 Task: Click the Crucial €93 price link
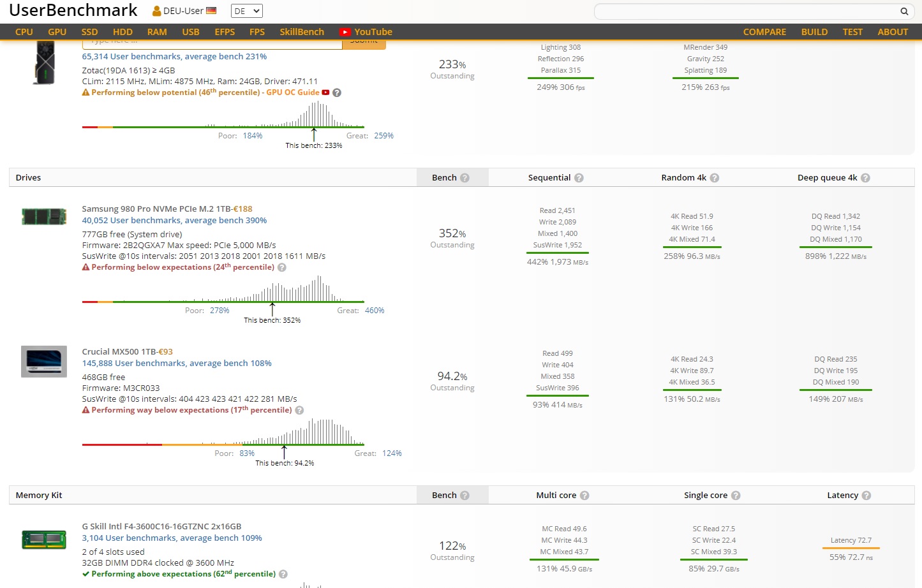click(x=166, y=352)
